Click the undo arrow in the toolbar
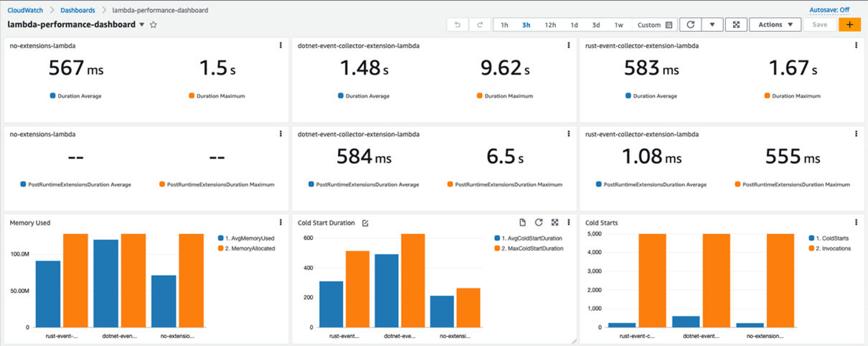Viewport: 868px width, 346px height. tap(458, 25)
